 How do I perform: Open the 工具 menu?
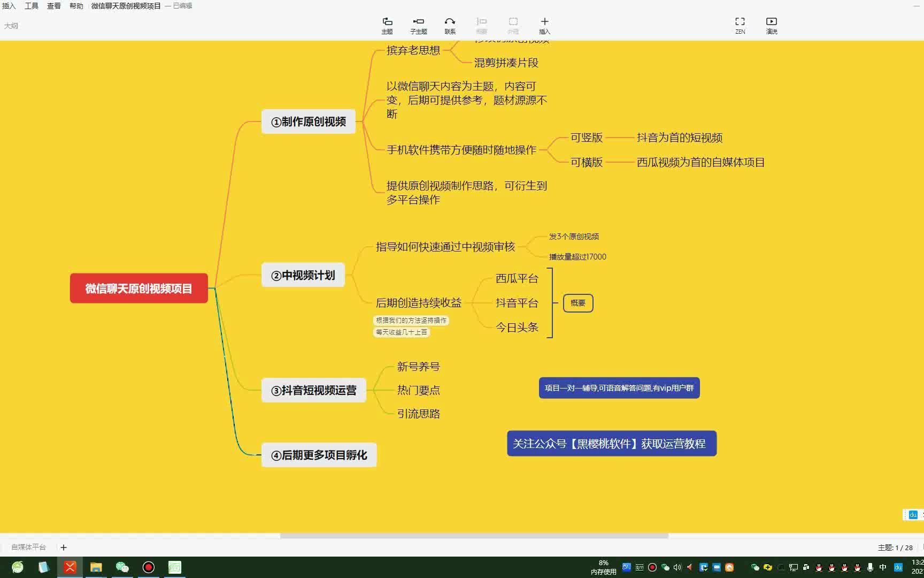32,6
